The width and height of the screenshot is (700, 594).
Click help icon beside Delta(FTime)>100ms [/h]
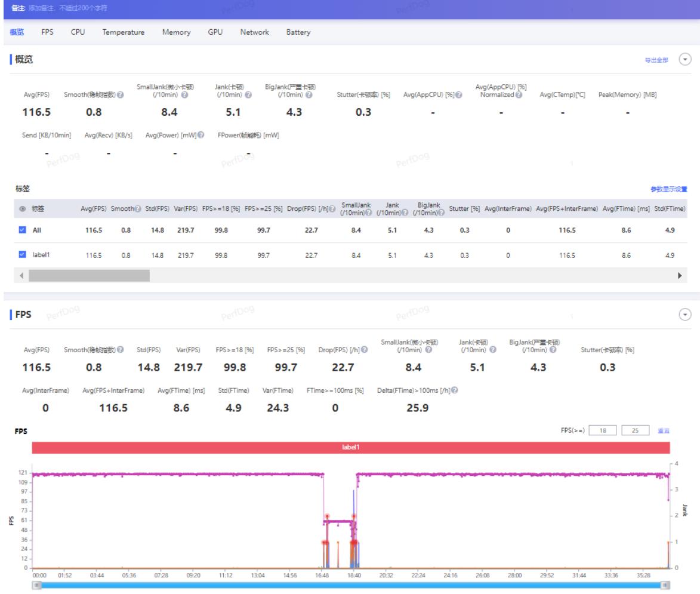tap(456, 391)
